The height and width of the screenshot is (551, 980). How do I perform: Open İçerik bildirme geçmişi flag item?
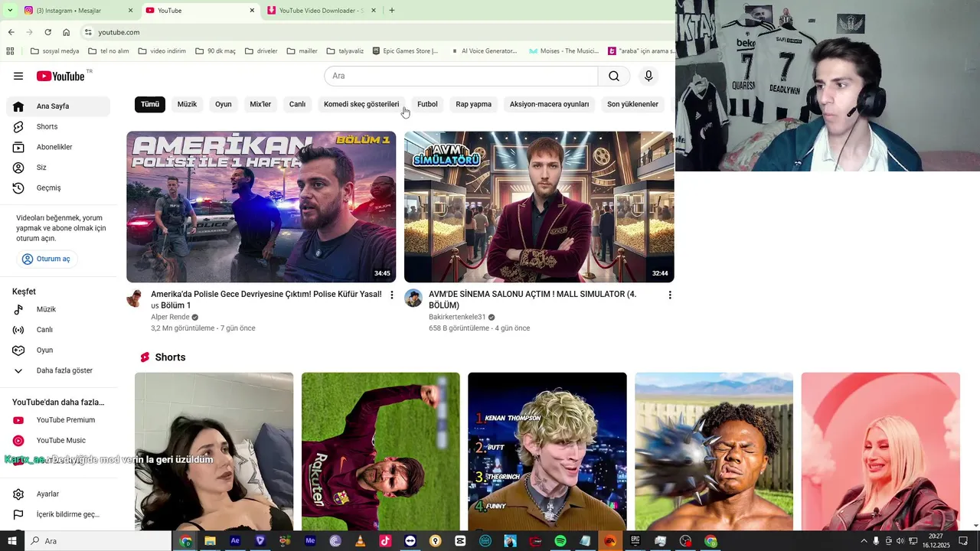click(x=58, y=514)
